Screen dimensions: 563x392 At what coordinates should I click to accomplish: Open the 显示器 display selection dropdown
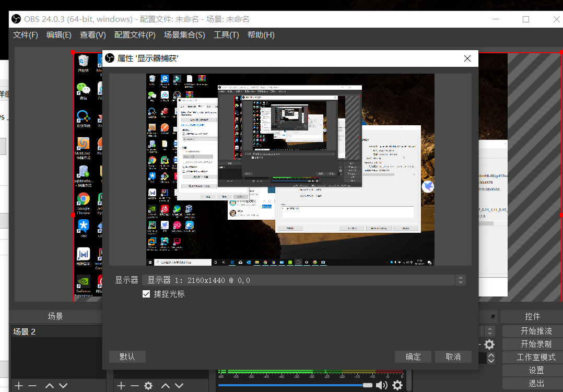coord(303,280)
